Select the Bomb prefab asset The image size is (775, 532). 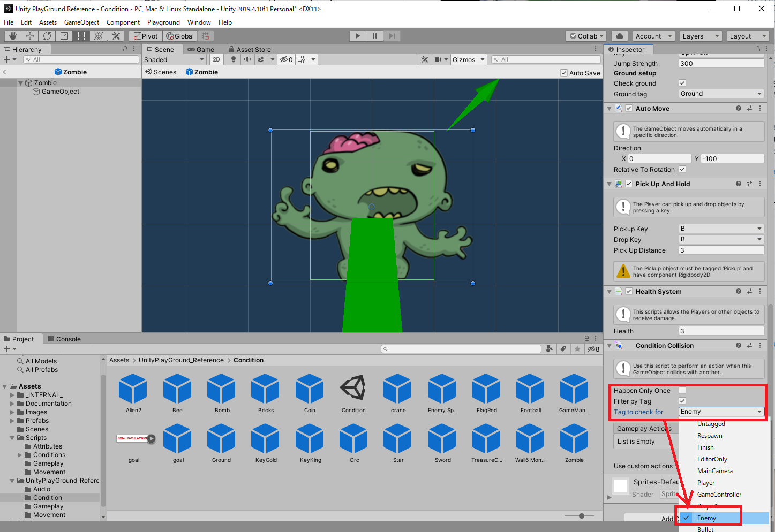pos(222,393)
